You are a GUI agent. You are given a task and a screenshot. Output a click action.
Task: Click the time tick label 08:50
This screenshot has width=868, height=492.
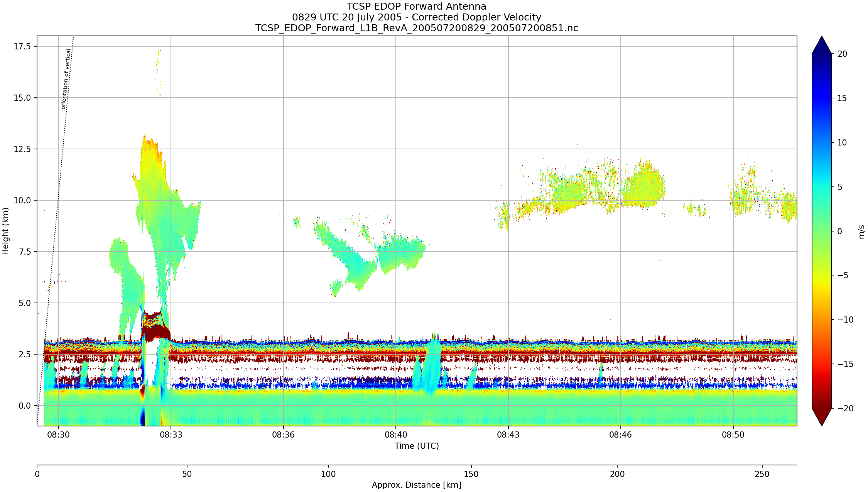click(733, 435)
